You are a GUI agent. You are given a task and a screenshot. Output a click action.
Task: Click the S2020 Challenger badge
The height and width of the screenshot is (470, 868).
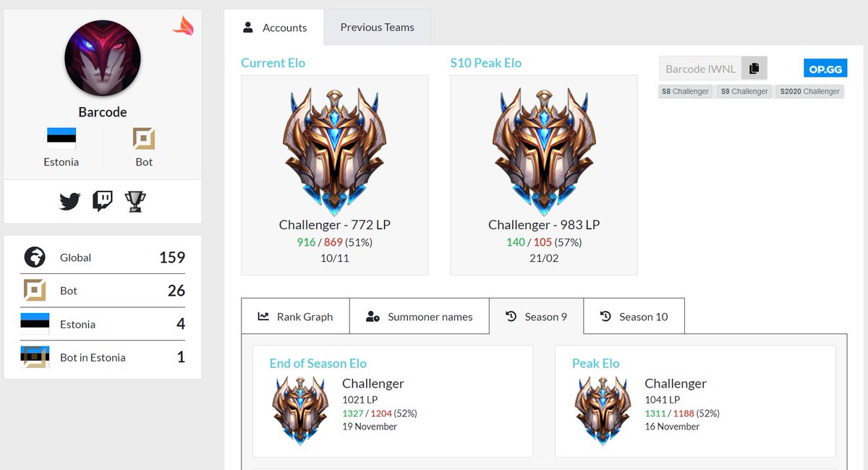tap(810, 91)
